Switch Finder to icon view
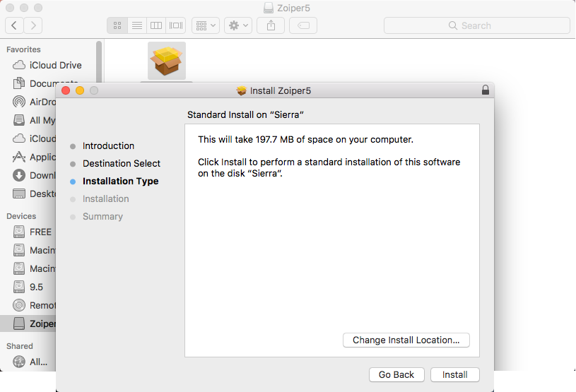 [x=117, y=25]
